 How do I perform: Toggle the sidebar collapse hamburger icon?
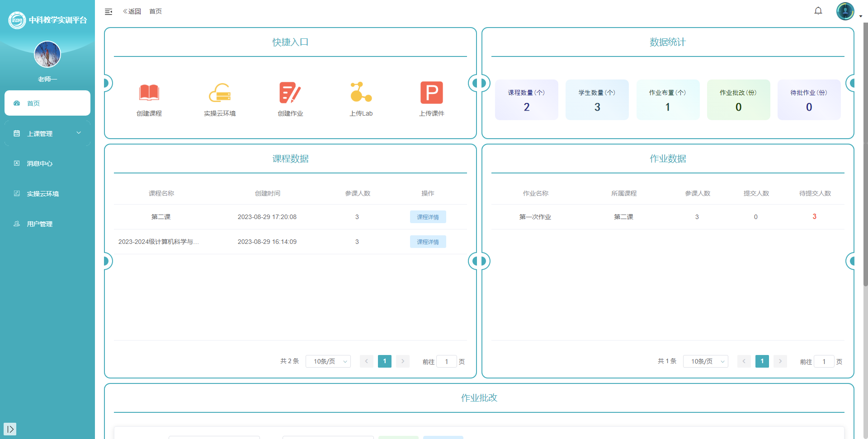108,12
